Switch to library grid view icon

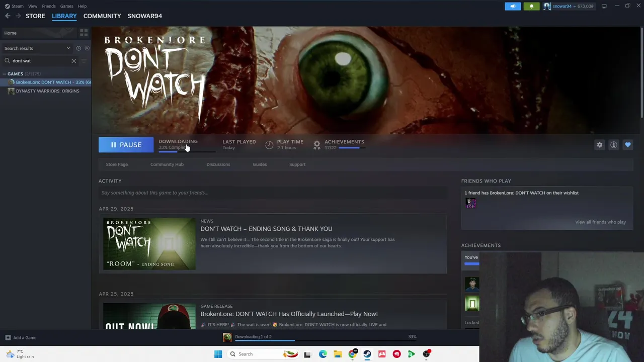click(x=84, y=33)
